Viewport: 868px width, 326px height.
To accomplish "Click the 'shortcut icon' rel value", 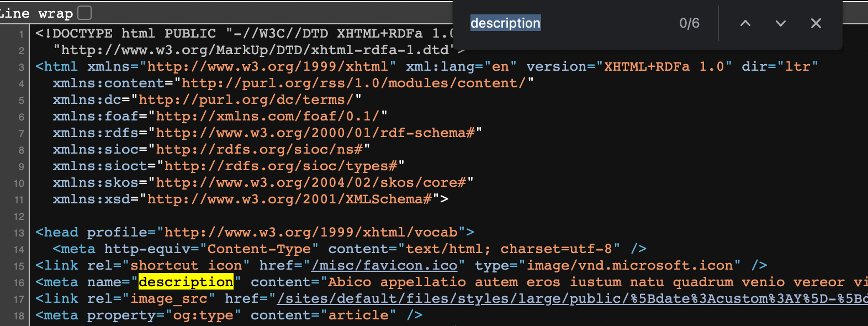I will [186, 265].
